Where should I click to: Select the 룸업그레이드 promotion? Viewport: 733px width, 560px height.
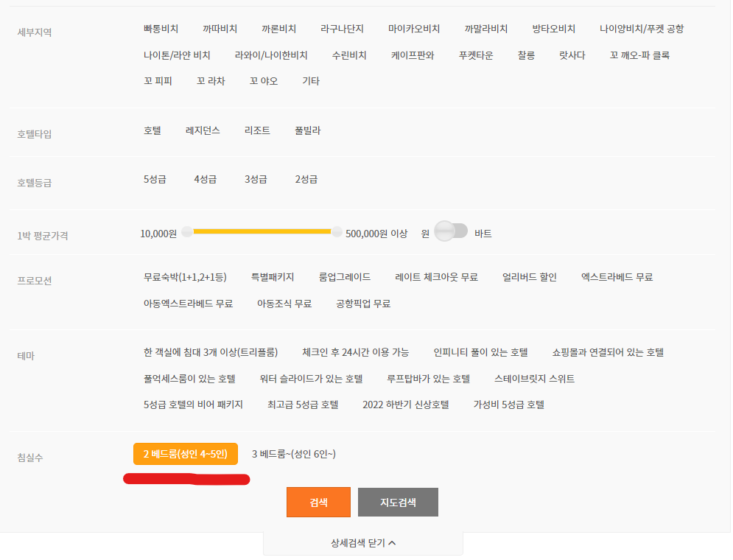click(345, 277)
